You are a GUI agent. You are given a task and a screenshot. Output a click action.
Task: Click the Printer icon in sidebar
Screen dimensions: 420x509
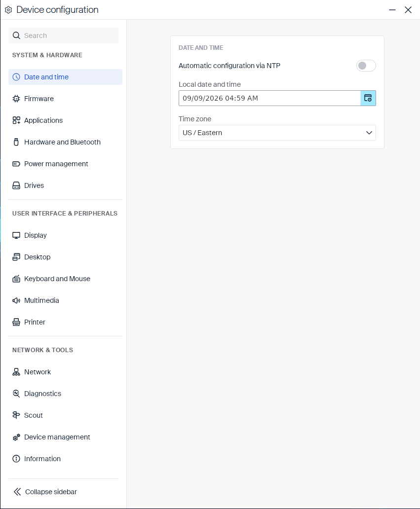click(x=16, y=322)
